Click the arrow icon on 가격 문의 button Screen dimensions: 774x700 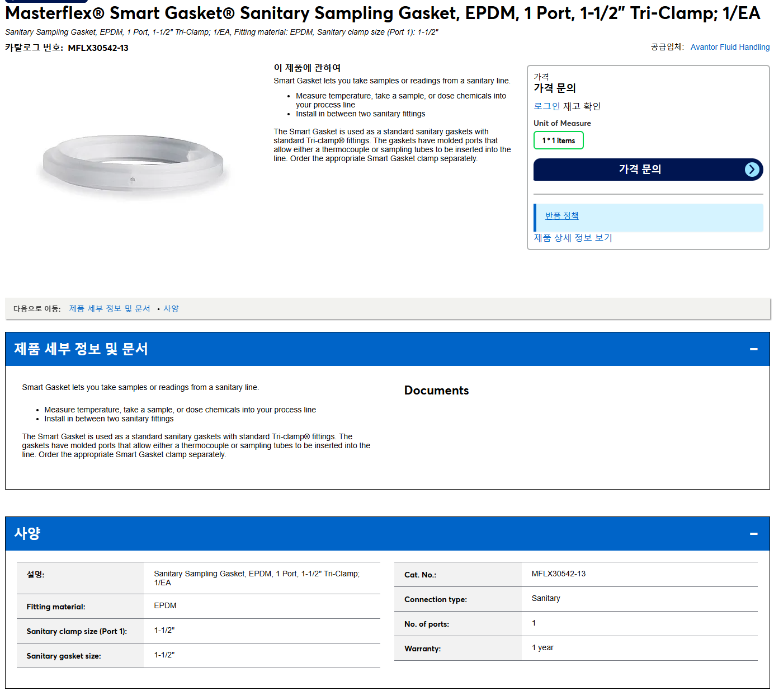pyautogui.click(x=752, y=170)
